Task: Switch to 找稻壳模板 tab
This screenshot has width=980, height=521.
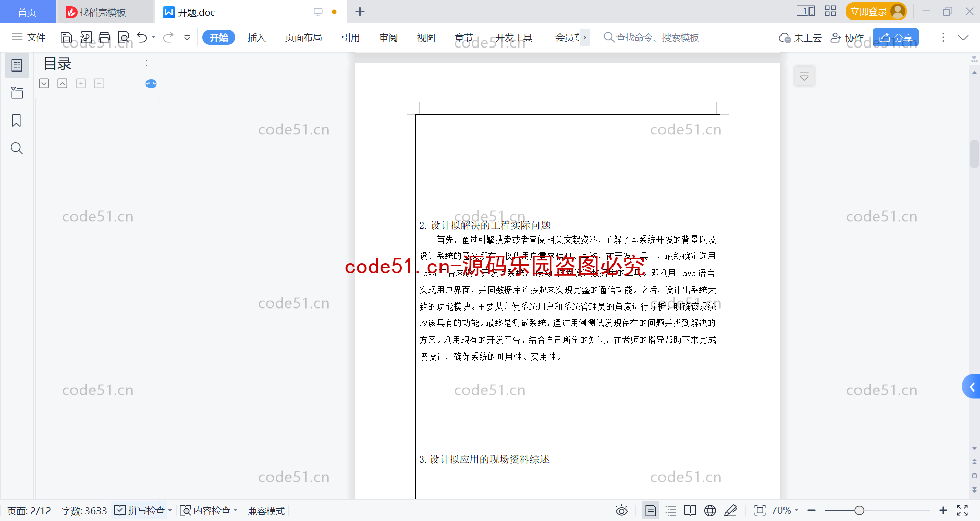Action: [x=105, y=12]
